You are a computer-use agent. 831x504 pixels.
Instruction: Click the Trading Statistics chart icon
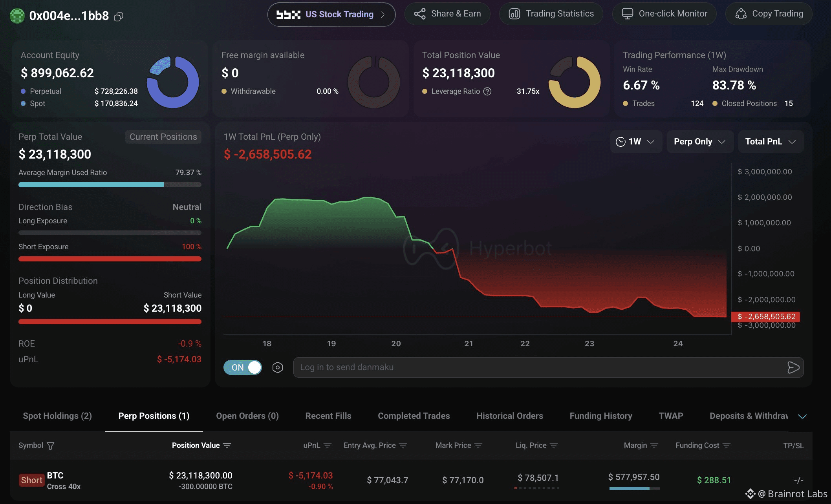pyautogui.click(x=514, y=14)
